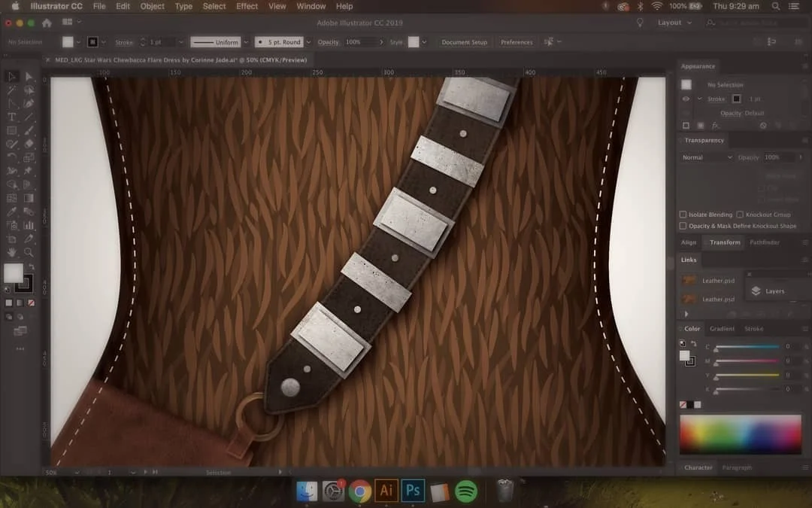Select the Hand tool
Viewport: 812px width, 508px height.
click(x=12, y=252)
